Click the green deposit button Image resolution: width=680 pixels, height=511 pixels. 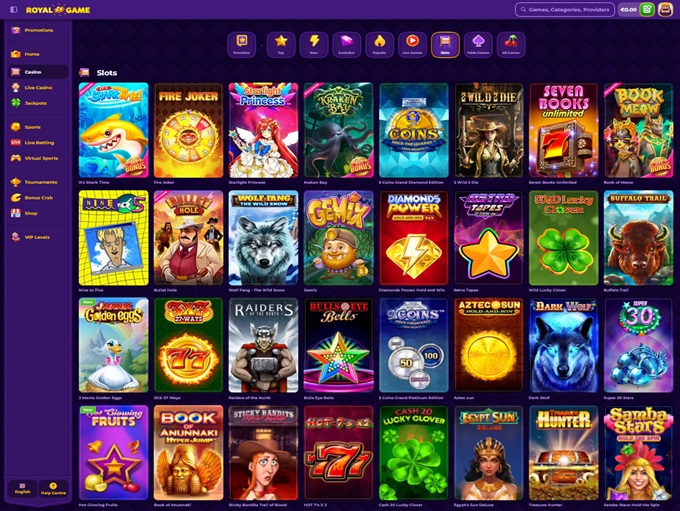[647, 9]
